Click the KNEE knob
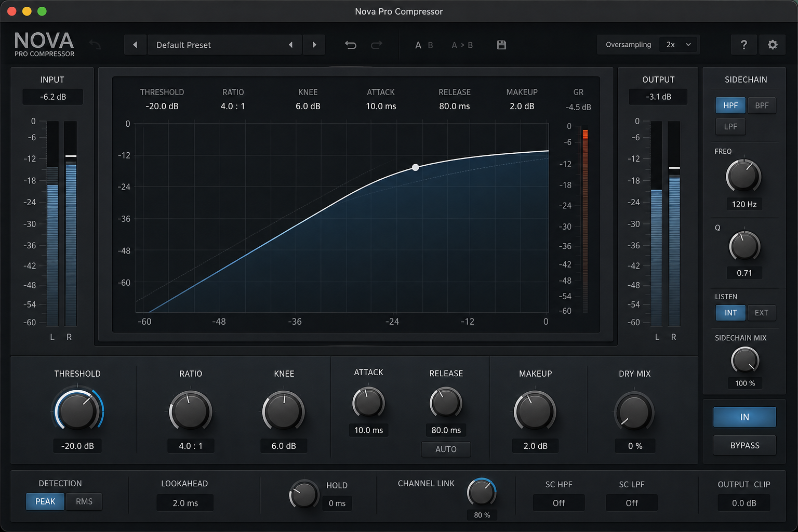The image size is (798, 532). 284,411
